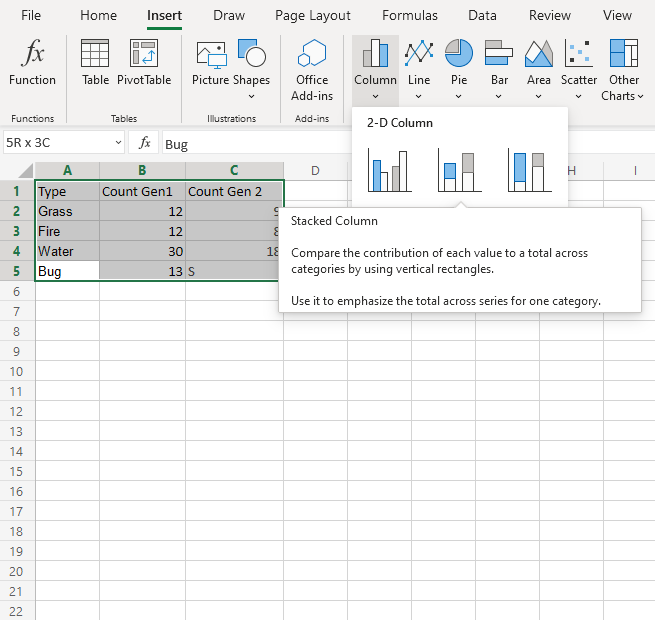The image size is (655, 620).
Task: Select the Clustered Column chart thumbnail
Action: click(x=389, y=171)
